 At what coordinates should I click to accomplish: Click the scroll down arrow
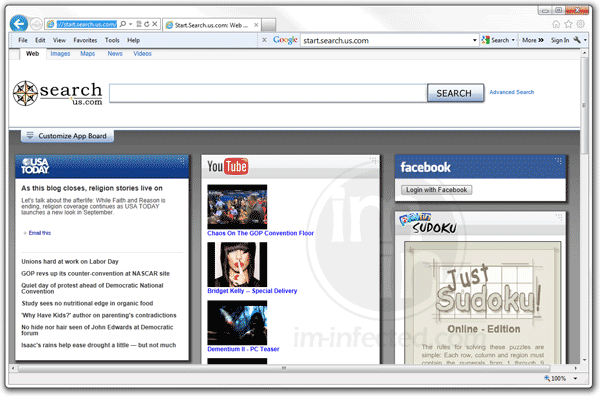pyautogui.click(x=584, y=360)
